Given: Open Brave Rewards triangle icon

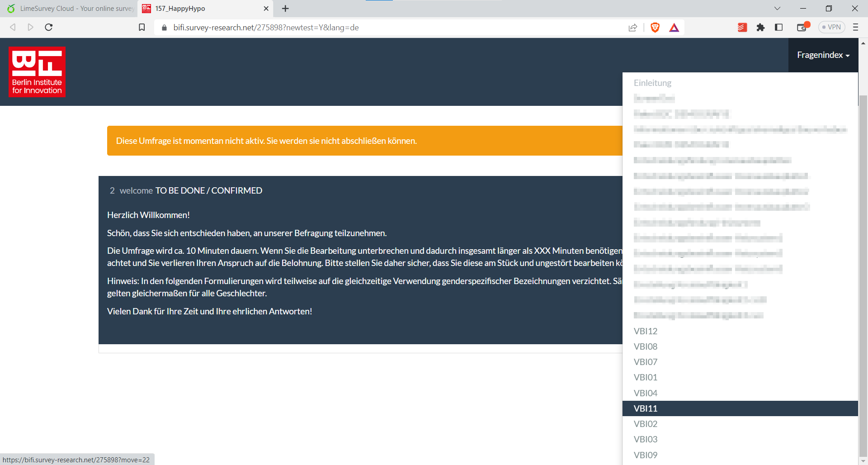Looking at the screenshot, I should pos(674,28).
